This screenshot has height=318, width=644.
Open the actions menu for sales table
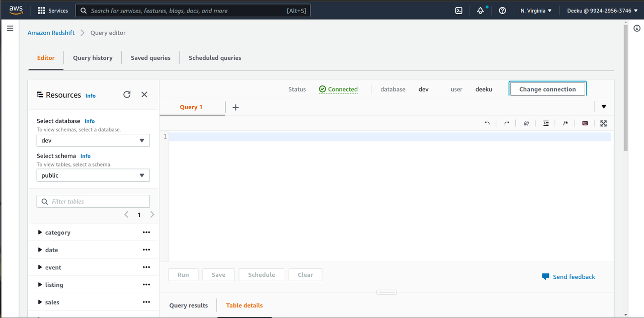(x=146, y=302)
